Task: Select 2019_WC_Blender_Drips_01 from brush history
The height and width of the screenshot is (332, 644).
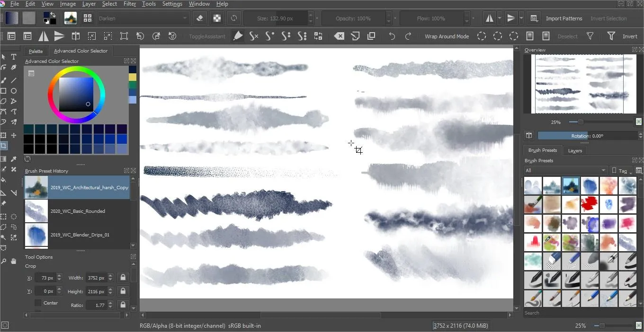Action: click(77, 235)
